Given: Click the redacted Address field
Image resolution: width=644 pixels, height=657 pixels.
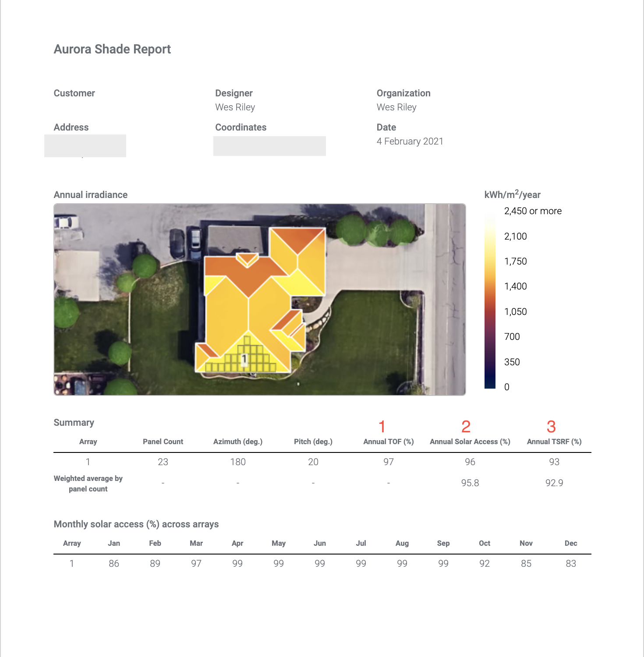Looking at the screenshot, I should 85,146.
